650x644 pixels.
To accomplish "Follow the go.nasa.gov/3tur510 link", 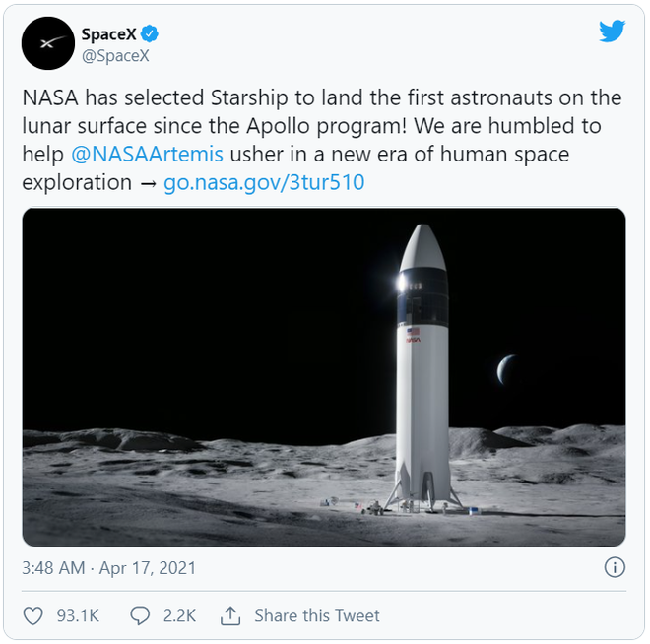I will point(264,182).
